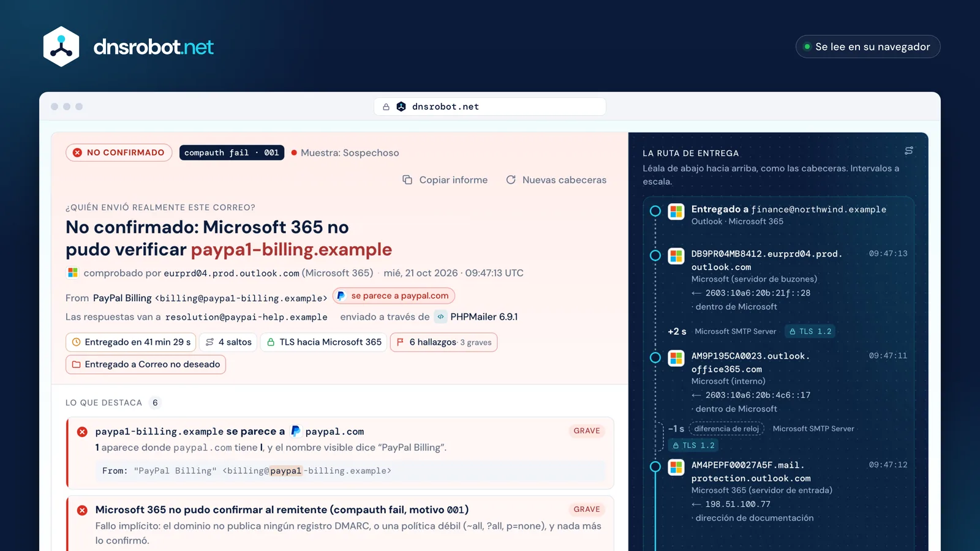Click the IPv6 address 2603:10a6:20b:21f::28

click(758, 293)
